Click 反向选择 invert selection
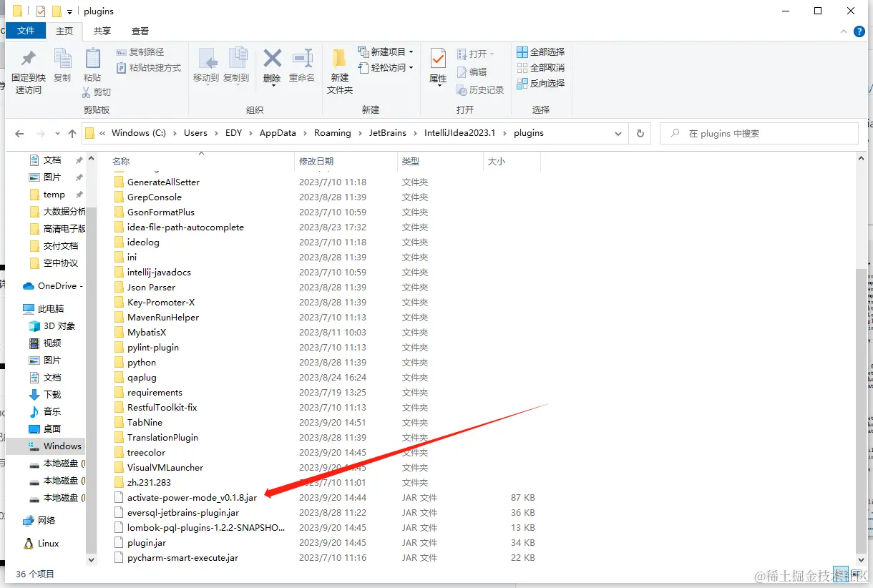The image size is (873, 588). click(x=540, y=84)
